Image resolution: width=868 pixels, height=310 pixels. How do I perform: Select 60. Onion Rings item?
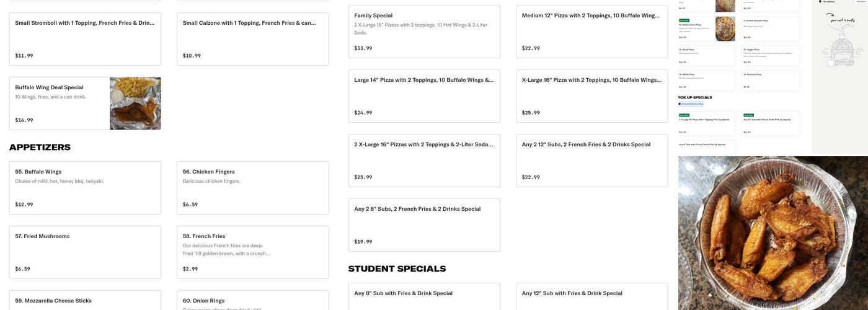[252, 301]
